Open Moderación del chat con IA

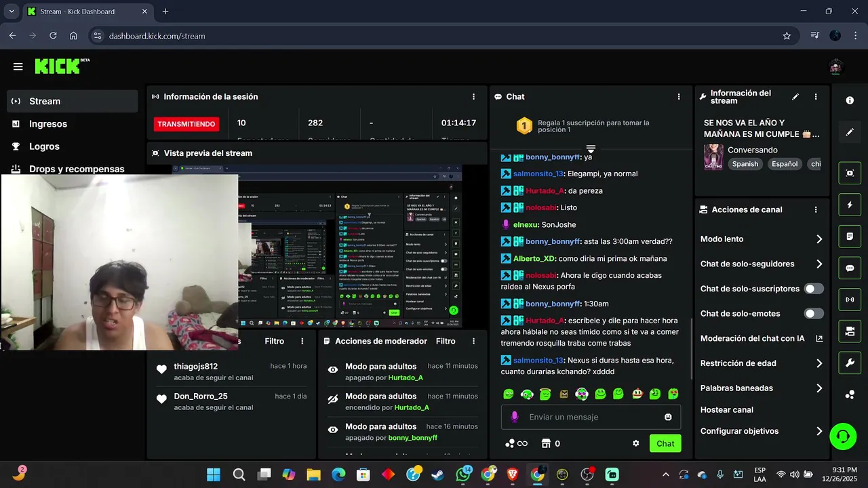762,339
